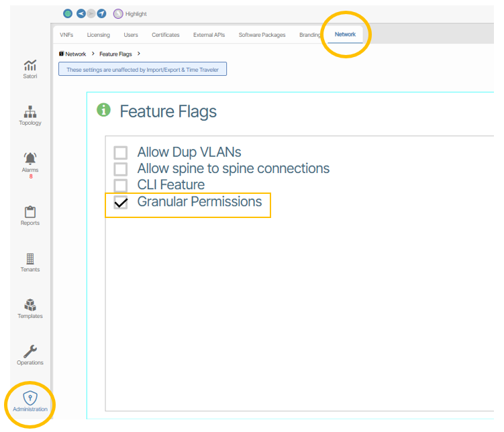Screen dimensions: 504x432
Task: Expand chevron after Feature Flags breadcrumb
Action: point(139,54)
